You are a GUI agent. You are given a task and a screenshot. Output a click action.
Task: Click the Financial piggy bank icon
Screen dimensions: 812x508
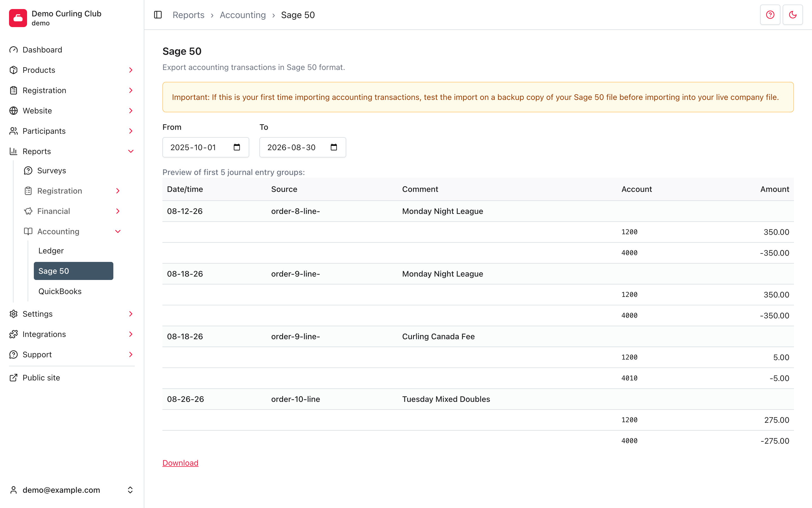click(28, 211)
